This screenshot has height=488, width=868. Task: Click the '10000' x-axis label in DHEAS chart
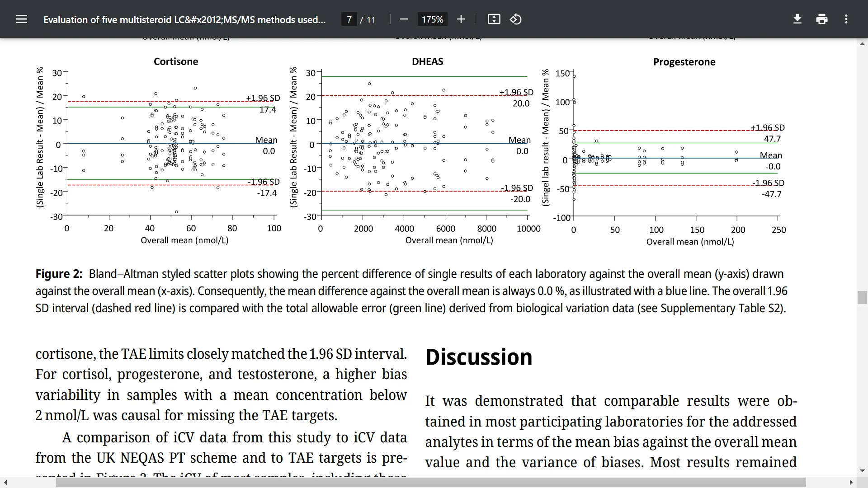click(x=528, y=229)
